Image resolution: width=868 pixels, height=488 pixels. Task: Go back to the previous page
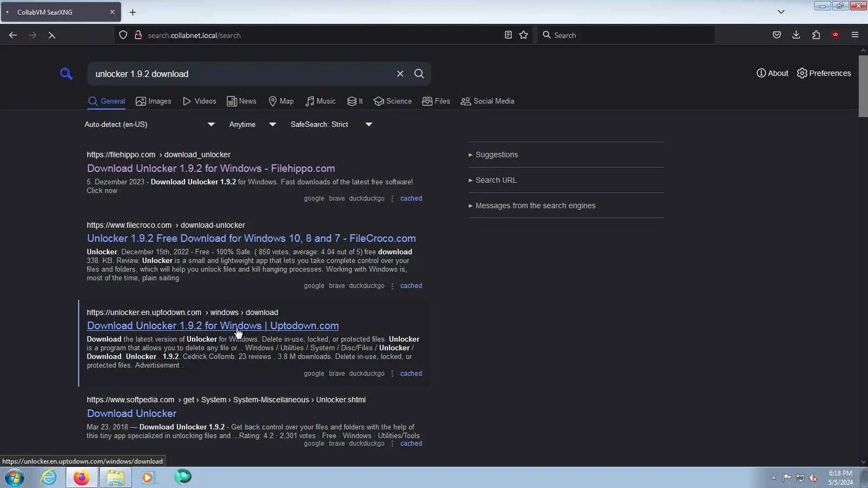[13, 35]
